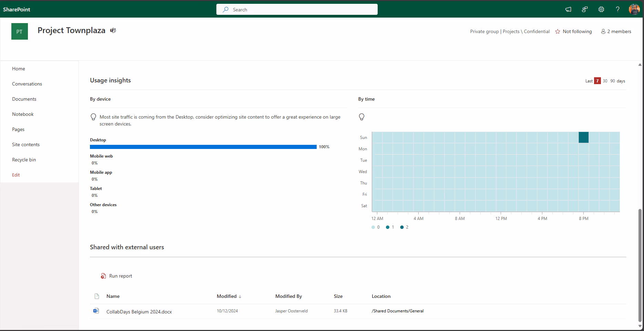This screenshot has height=331, width=644.
Task: Open the share network icon in header
Action: (x=585, y=9)
